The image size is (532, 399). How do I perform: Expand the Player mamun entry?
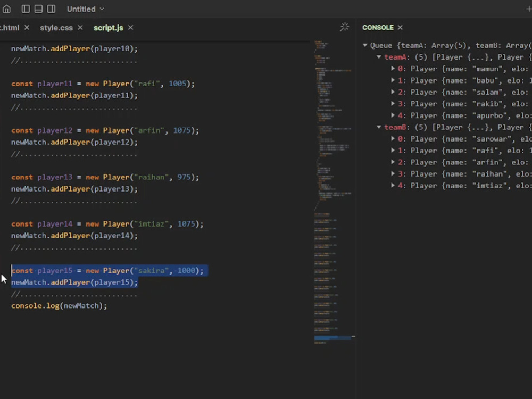tap(393, 69)
